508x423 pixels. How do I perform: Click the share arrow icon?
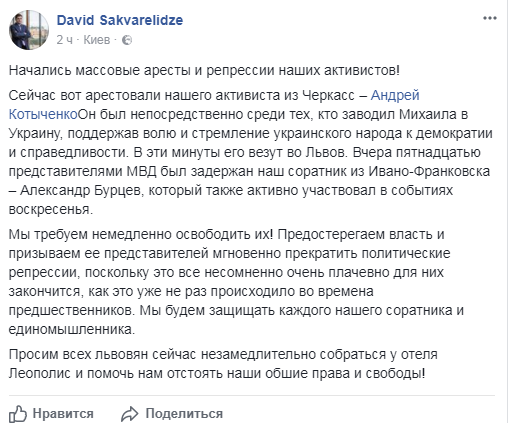click(x=129, y=414)
